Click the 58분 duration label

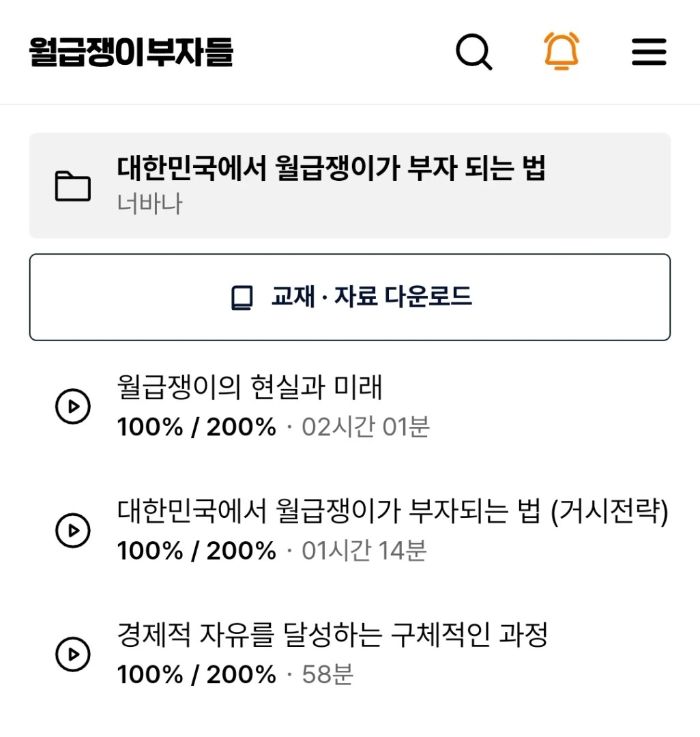(x=327, y=674)
